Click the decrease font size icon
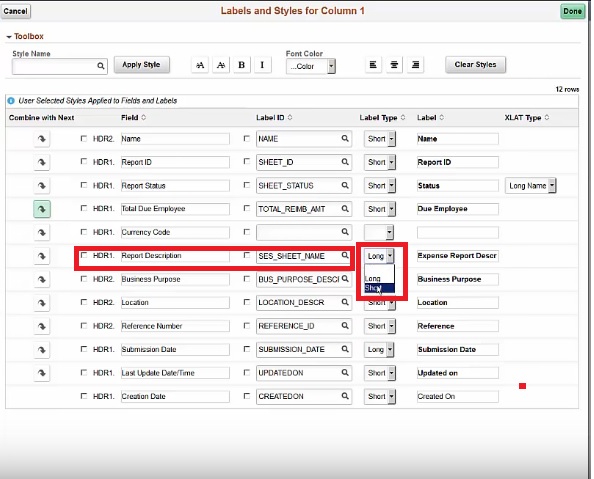Screen dimensions: 594x479 (221, 65)
